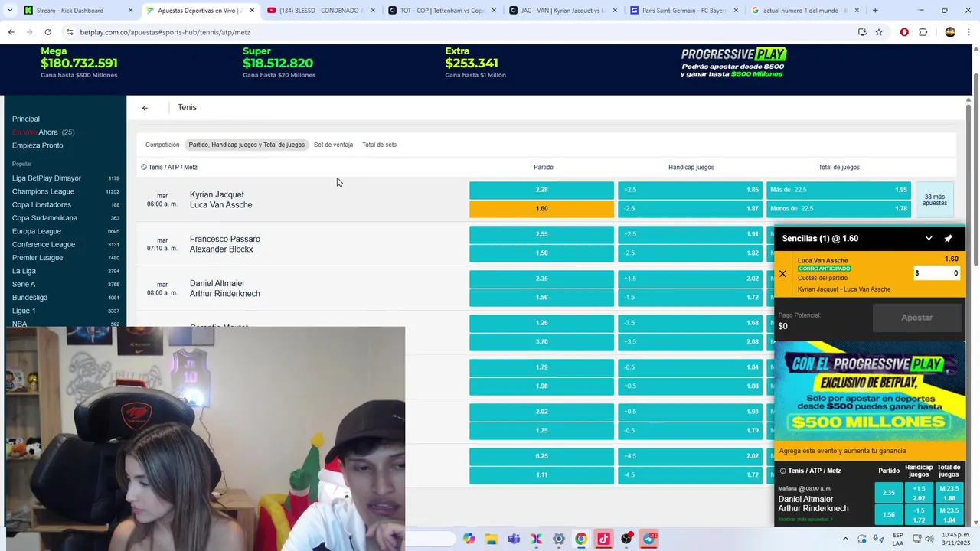Open TikTok app from the taskbar
The image size is (980, 551).
point(603,539)
